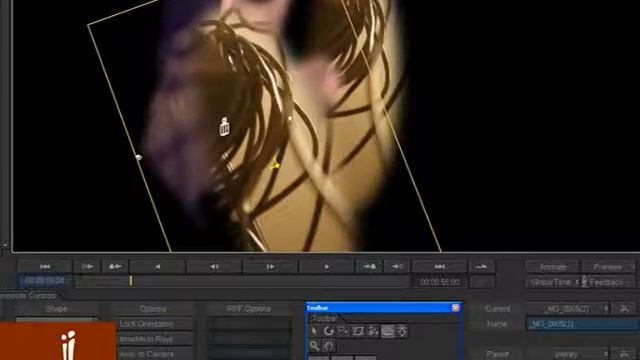The width and height of the screenshot is (640, 360).
Task: Click the yellow playhead marker on timeline
Action: click(x=131, y=281)
